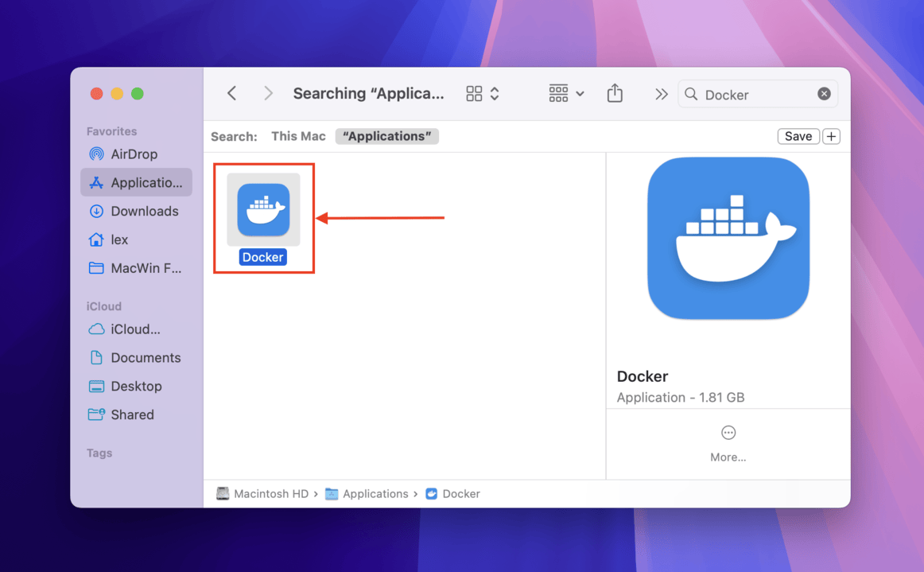Click the path bar Docker whale icon

pyautogui.click(x=431, y=493)
